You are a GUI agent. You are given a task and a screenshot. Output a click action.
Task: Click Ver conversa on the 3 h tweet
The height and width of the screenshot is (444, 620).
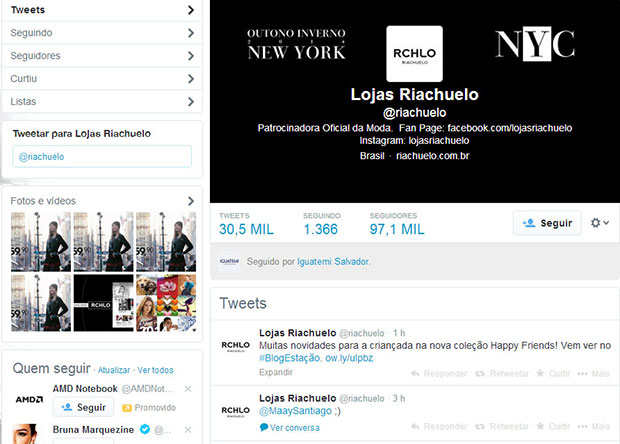pyautogui.click(x=289, y=428)
